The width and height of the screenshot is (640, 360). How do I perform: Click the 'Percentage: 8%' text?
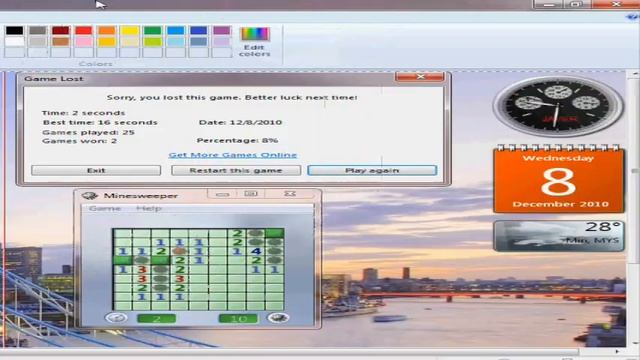tap(237, 140)
